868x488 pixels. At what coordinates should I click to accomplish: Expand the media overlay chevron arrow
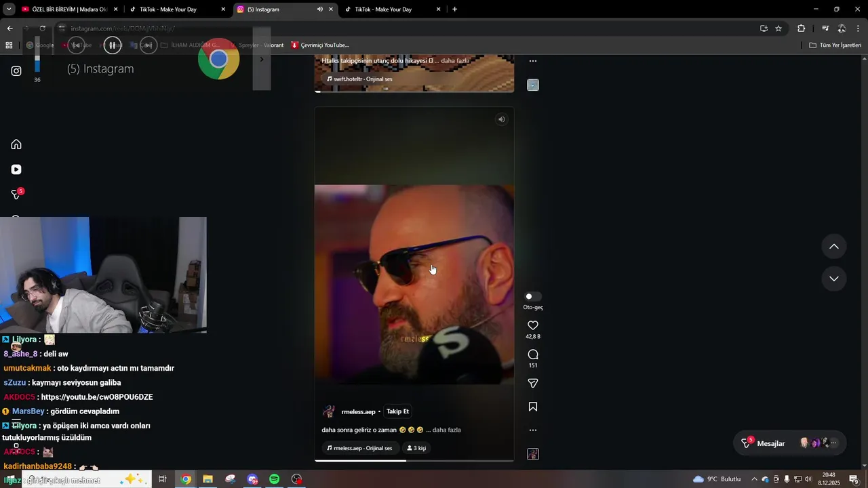click(262, 59)
